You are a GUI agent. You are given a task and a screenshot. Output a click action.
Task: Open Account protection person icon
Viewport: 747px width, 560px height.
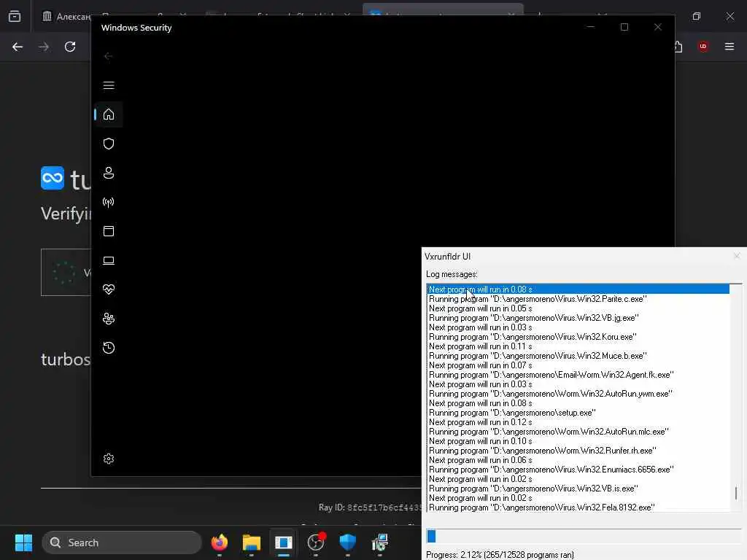[x=109, y=173]
